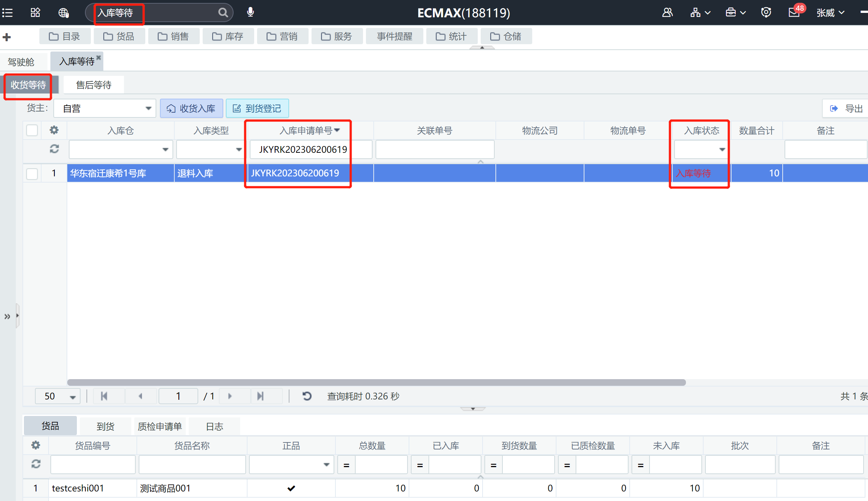
Task: Sort by the 入库申请单号 column header
Action: pos(310,130)
